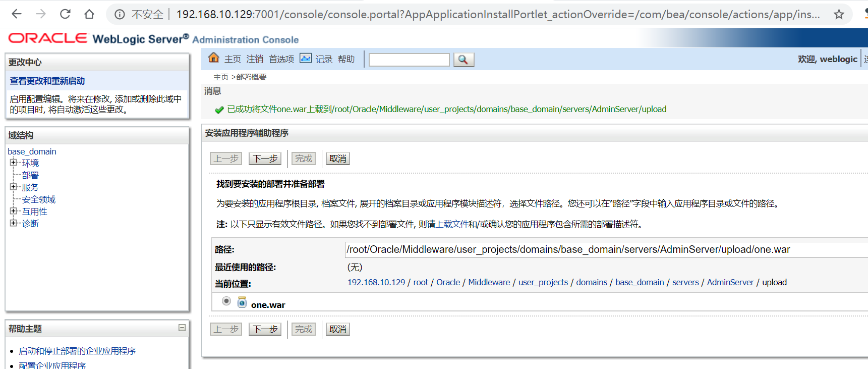Click the top 完成 button
Screen dimensions: 868x369
(304, 159)
